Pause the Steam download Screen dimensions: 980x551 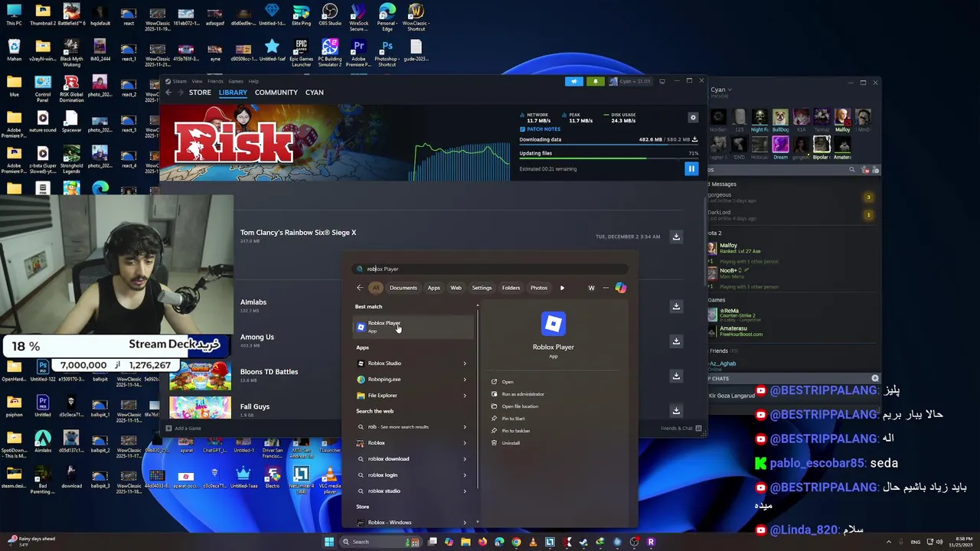tap(691, 169)
